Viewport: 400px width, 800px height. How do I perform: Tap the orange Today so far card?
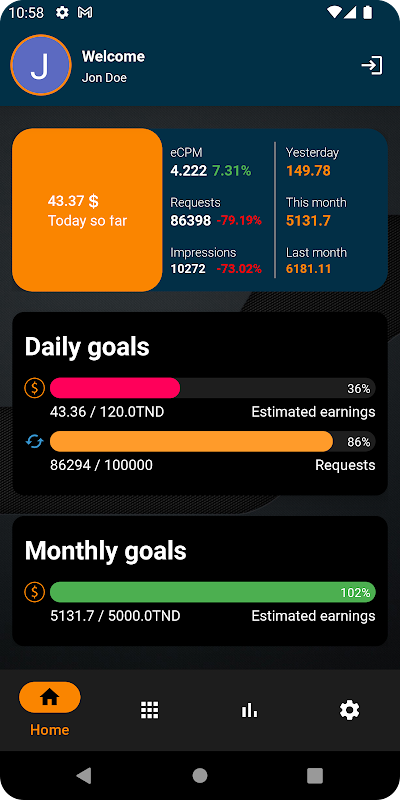coord(87,210)
